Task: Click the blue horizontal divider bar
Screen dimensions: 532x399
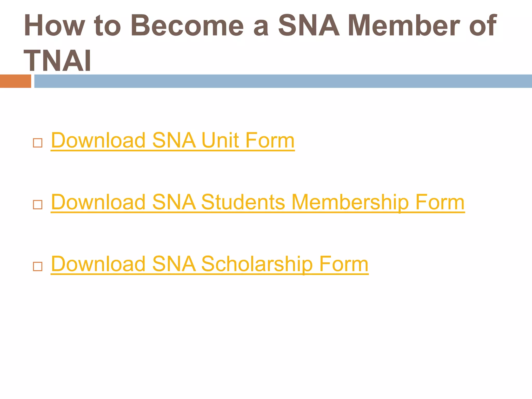Action: click(283, 81)
